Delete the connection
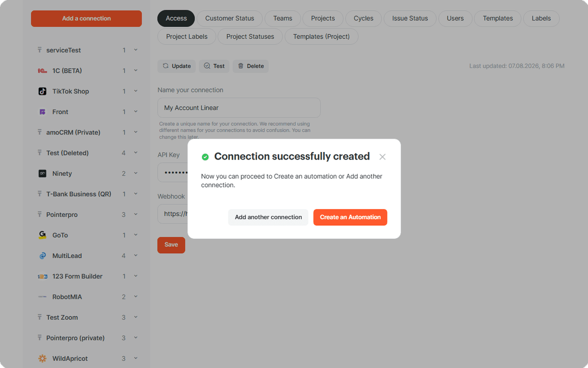The image size is (588, 368). (250, 66)
